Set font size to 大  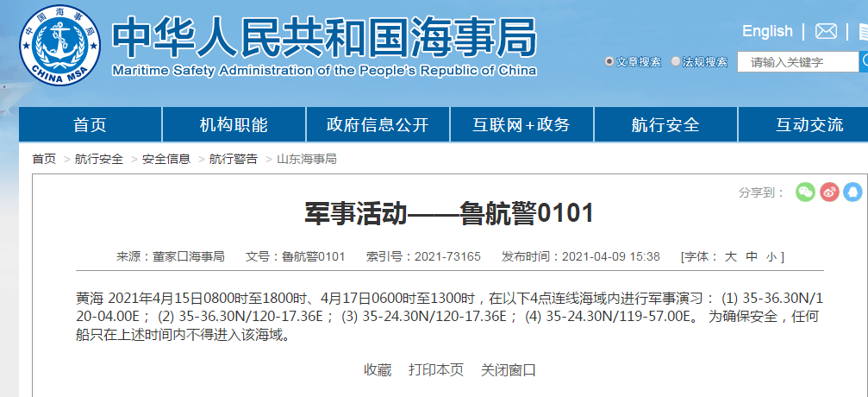point(731,256)
